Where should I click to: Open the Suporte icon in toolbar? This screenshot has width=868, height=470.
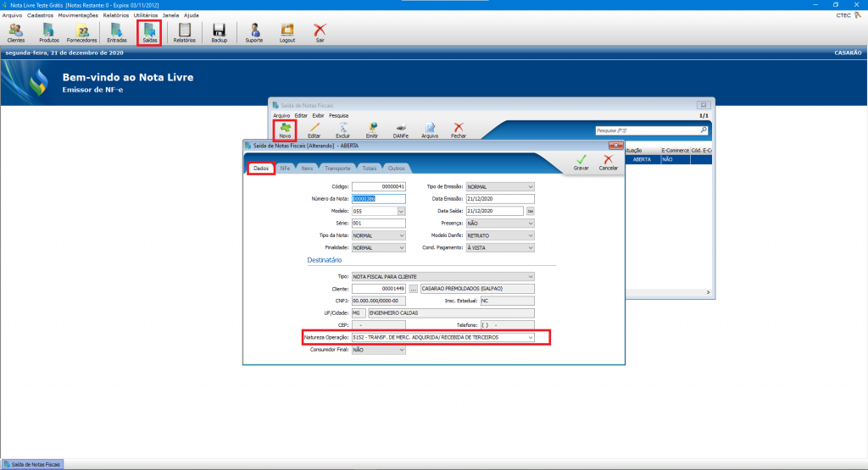point(253,32)
